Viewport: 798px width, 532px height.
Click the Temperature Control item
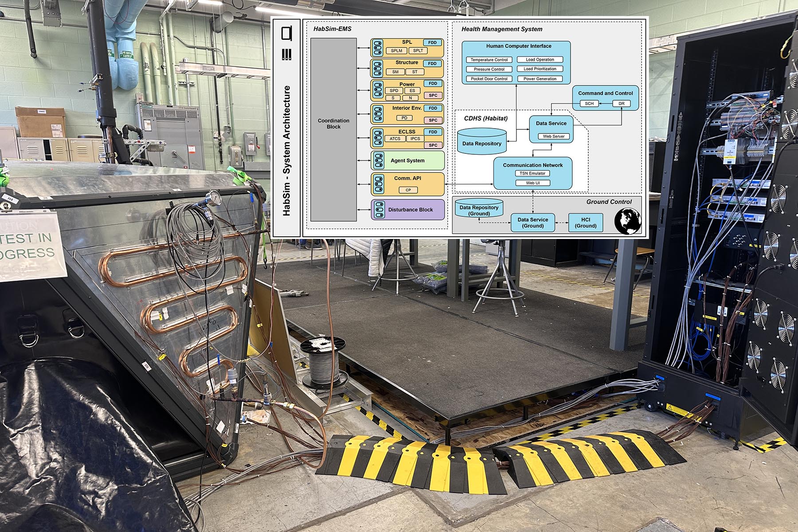[489, 60]
